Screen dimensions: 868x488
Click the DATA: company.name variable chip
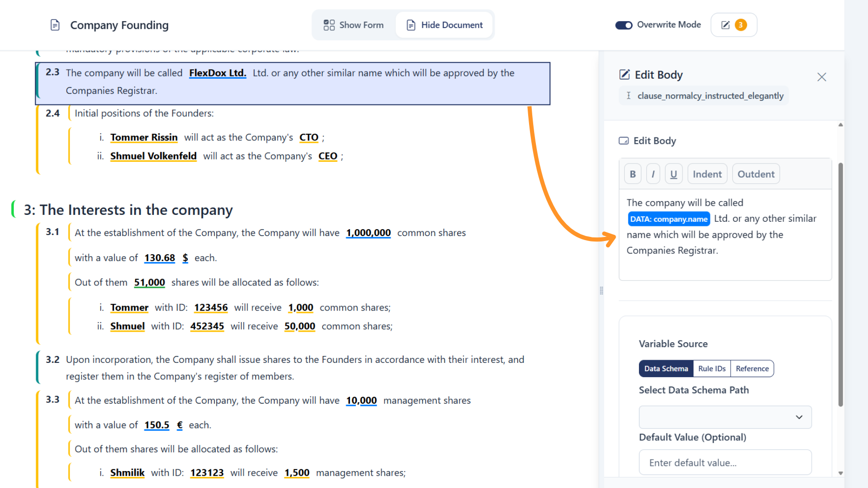coord(669,219)
